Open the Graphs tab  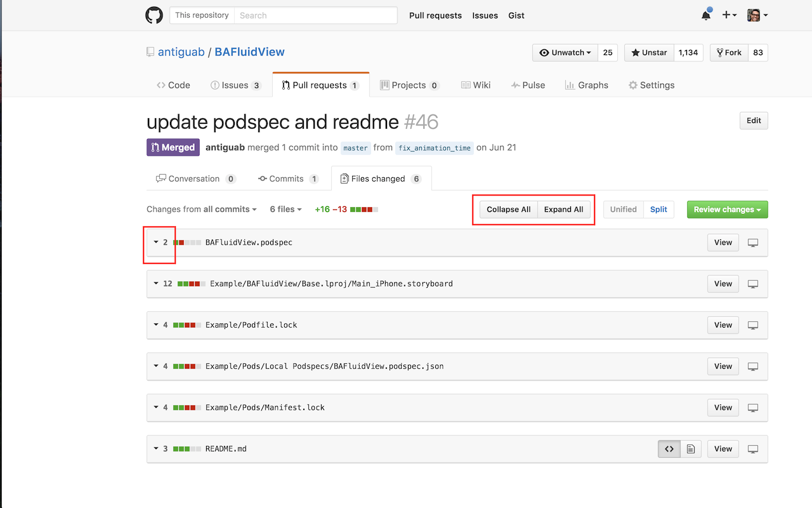pos(586,85)
